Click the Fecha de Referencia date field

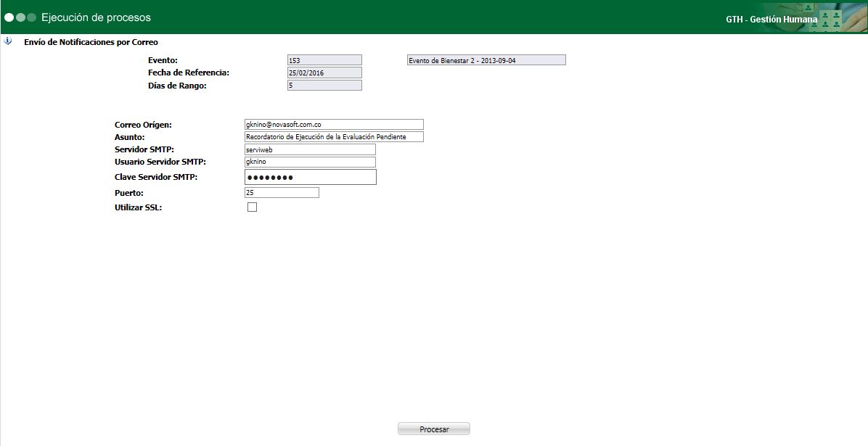point(324,73)
